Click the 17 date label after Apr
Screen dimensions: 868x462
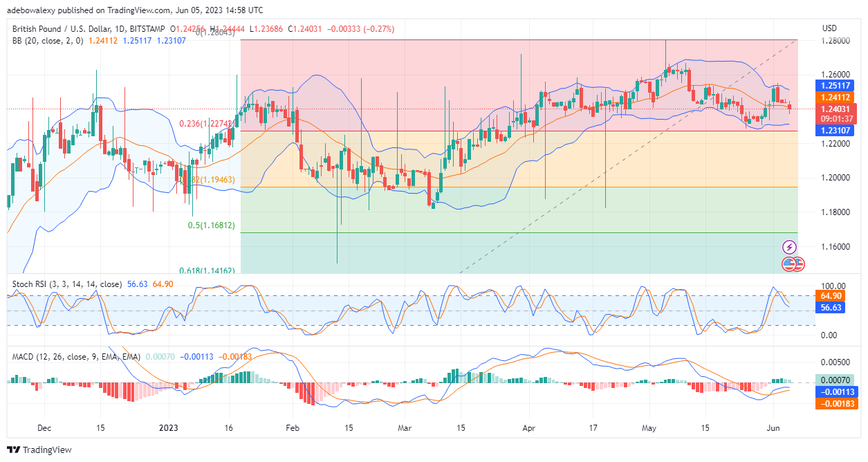[x=593, y=428]
